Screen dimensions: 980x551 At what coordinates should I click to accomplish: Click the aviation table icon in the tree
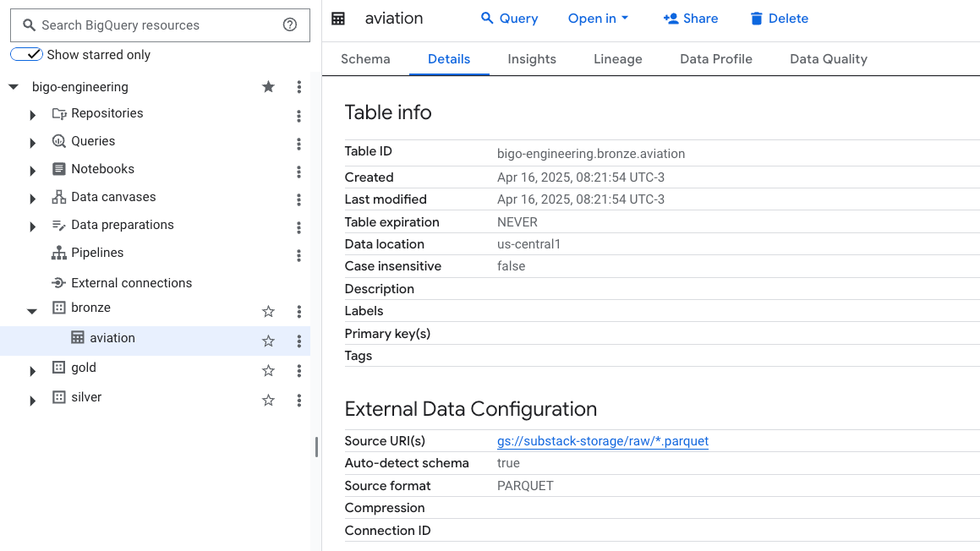[x=78, y=337]
